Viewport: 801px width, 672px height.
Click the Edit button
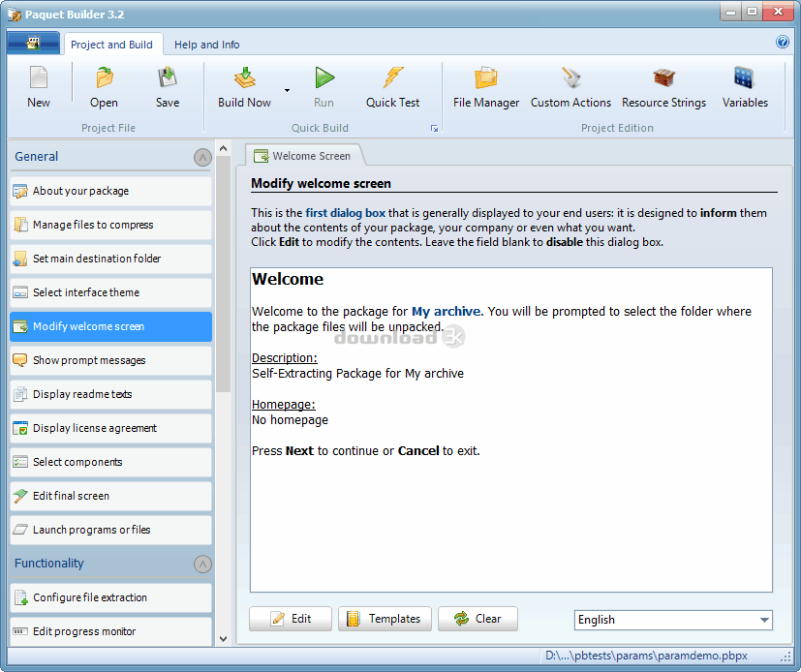coord(291,619)
